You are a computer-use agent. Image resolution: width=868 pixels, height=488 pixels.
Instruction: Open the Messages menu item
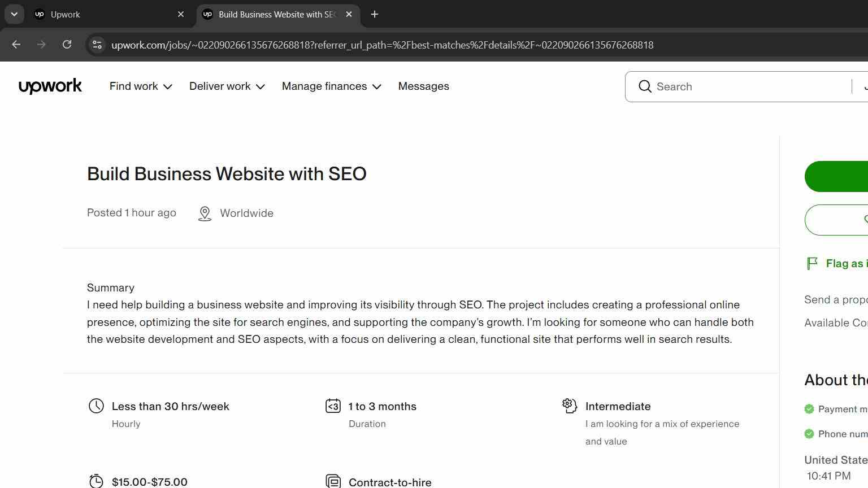(x=424, y=86)
